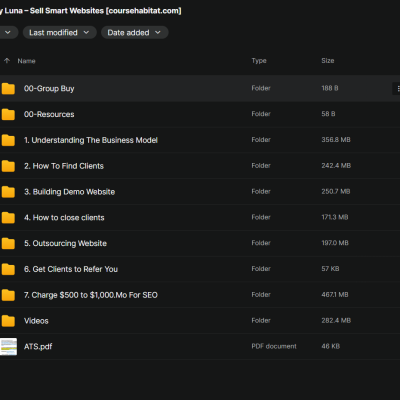
Task: Toggle sort direction arrow beside Name
Action: (7, 61)
